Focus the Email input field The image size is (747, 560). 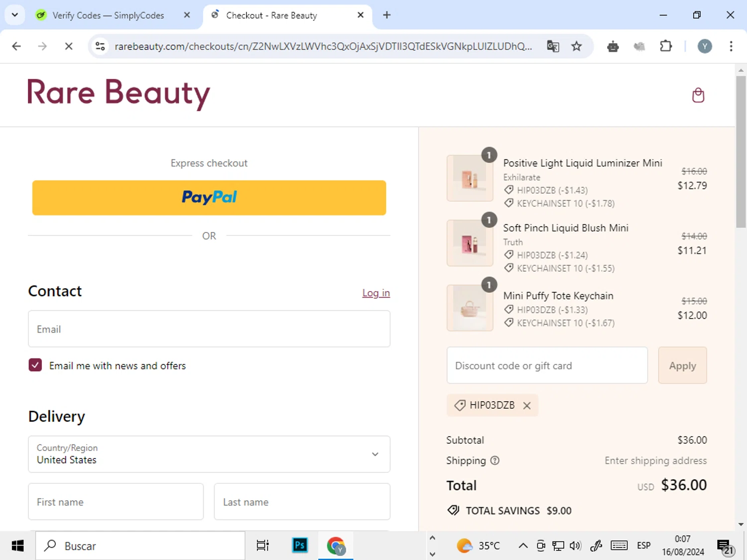[x=209, y=329]
